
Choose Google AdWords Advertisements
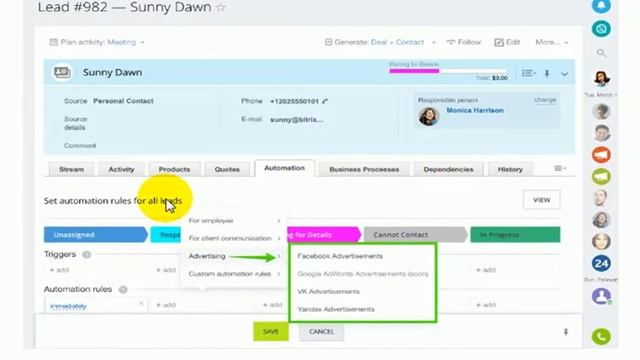[362, 274]
